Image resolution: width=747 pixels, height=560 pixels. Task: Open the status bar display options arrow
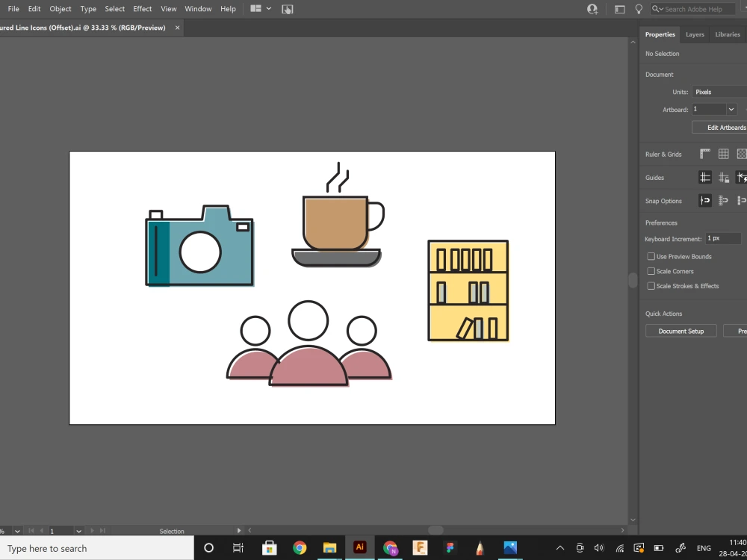point(239,530)
